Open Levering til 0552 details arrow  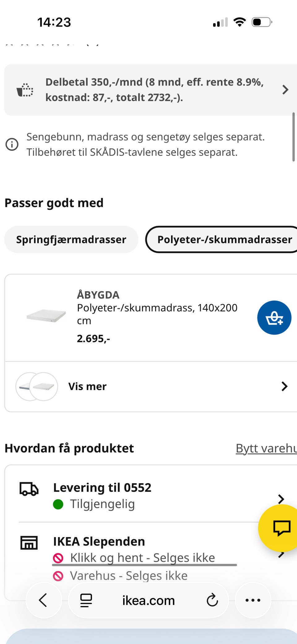pos(281,499)
